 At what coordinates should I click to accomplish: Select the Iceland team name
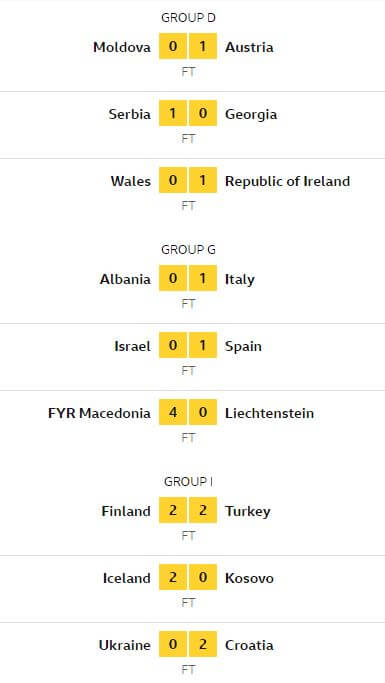pos(127,578)
